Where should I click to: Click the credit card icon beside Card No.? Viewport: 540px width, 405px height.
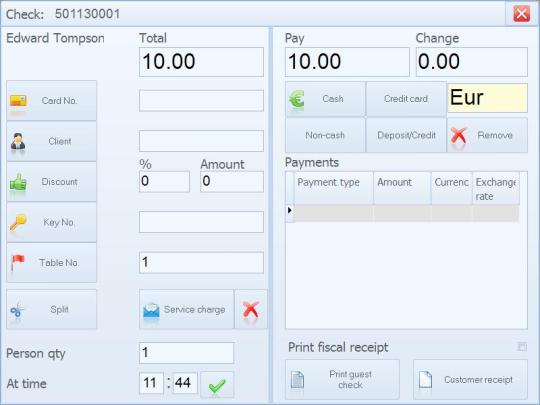(x=18, y=101)
